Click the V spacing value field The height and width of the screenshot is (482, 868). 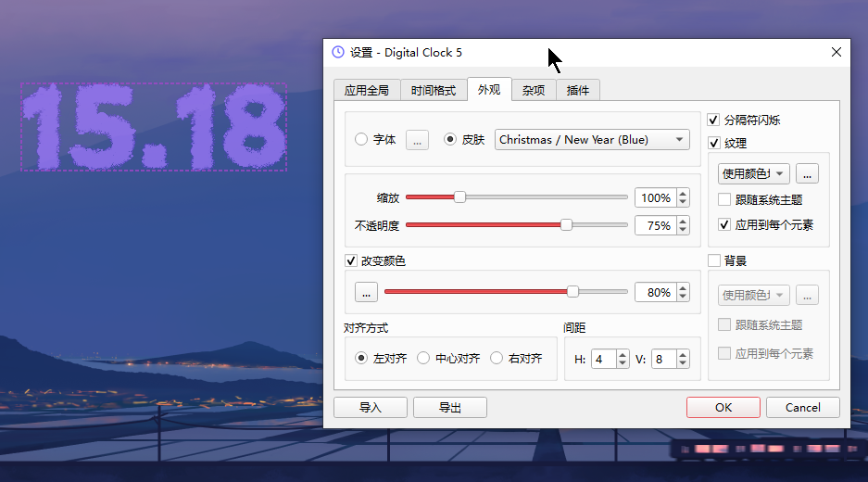point(663,359)
